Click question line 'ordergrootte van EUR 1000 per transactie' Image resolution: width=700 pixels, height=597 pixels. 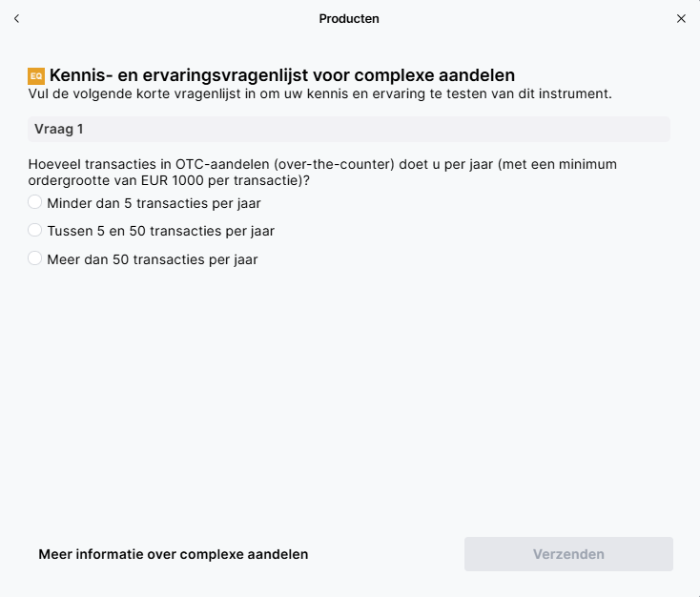pyautogui.click(x=169, y=180)
